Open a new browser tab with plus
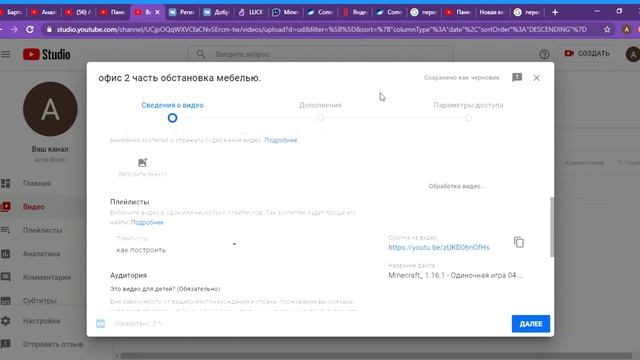 [555, 12]
